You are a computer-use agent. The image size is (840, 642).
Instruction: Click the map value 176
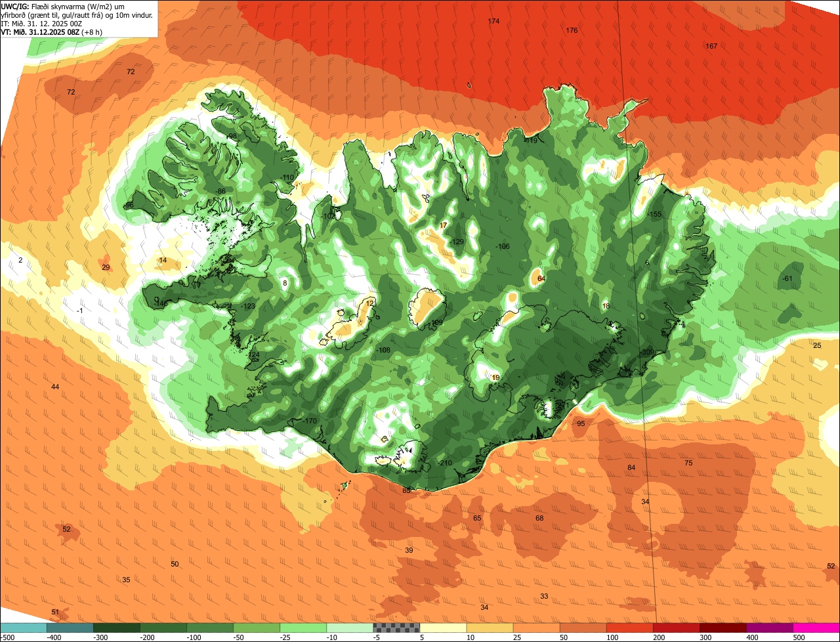click(572, 30)
